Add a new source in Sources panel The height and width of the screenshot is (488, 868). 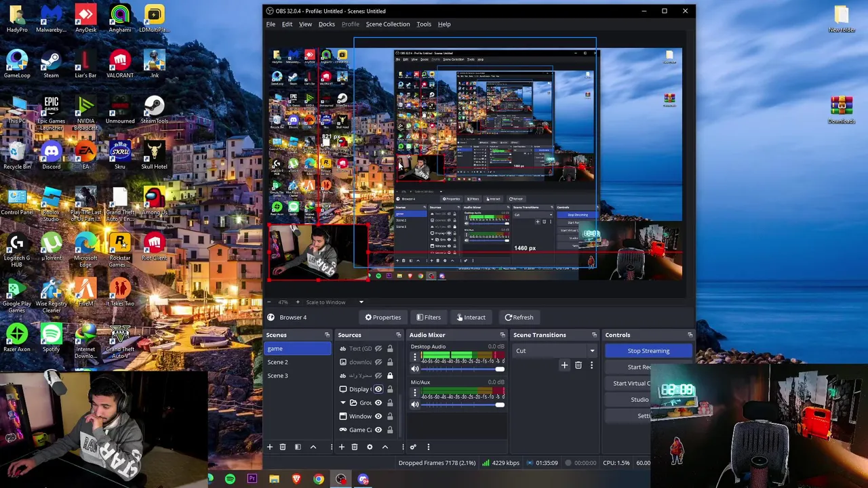[342, 447]
